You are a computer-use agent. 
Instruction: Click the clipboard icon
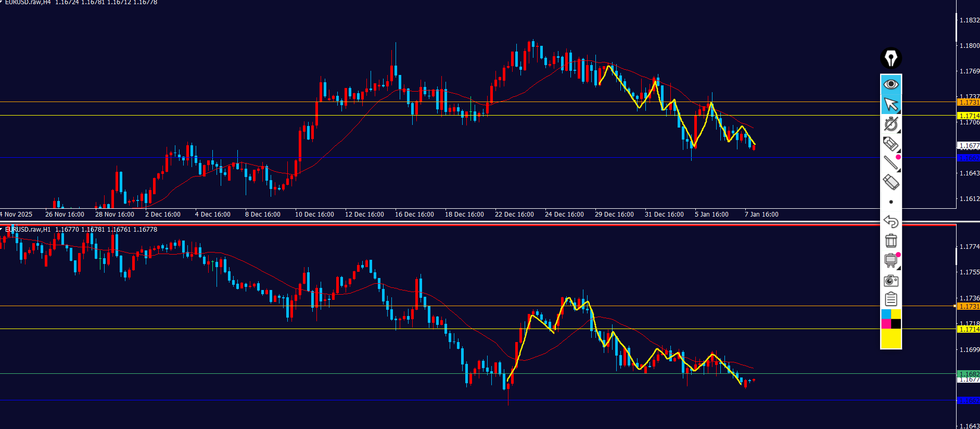[x=890, y=299]
